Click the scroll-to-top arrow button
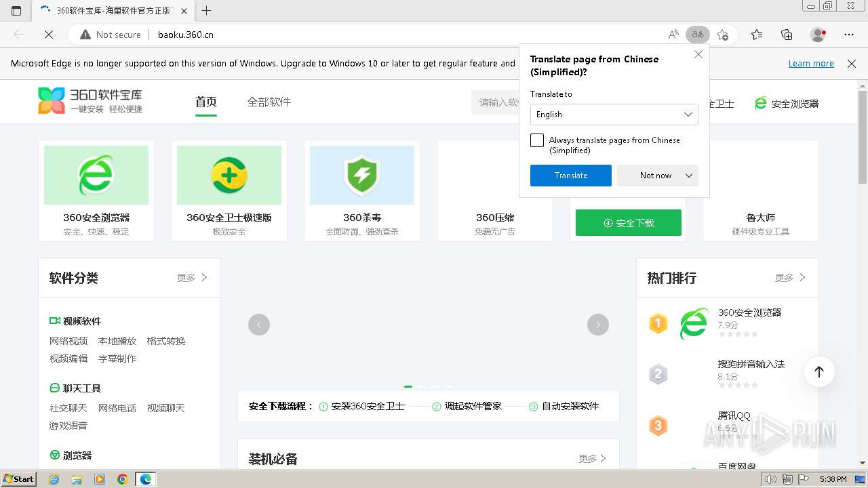This screenshot has width=868, height=488. pos(819,371)
